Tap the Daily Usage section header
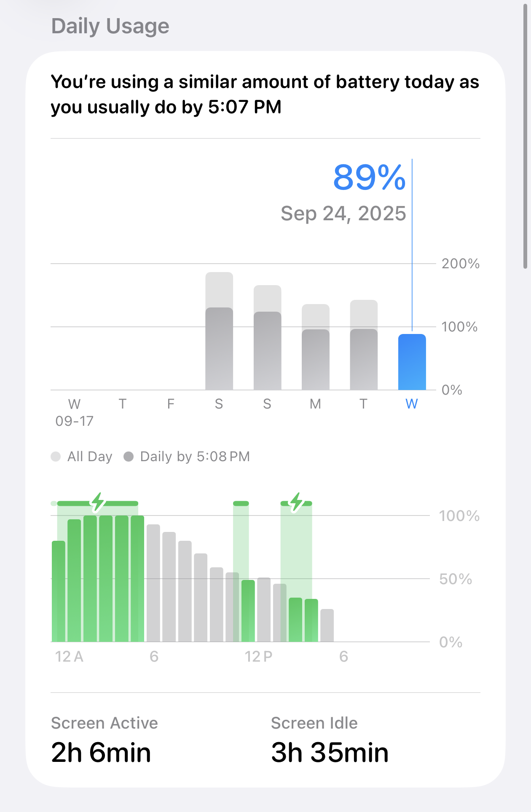531x812 pixels. click(x=110, y=26)
